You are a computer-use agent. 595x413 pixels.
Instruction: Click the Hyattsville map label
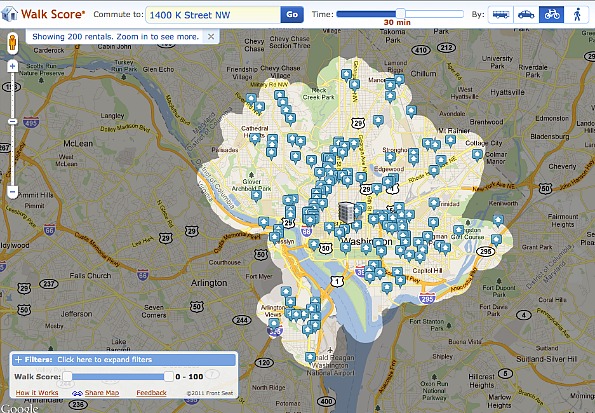pyautogui.click(x=507, y=92)
